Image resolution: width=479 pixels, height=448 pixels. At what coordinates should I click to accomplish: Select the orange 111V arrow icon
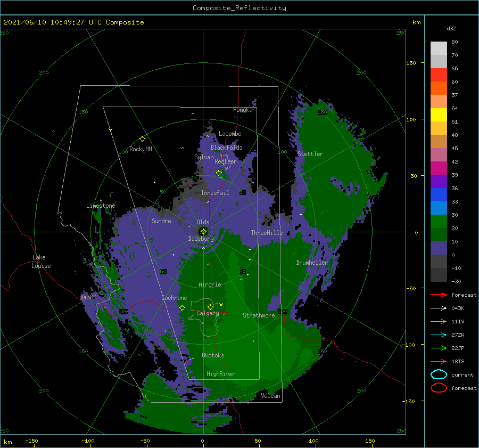pyautogui.click(x=439, y=321)
